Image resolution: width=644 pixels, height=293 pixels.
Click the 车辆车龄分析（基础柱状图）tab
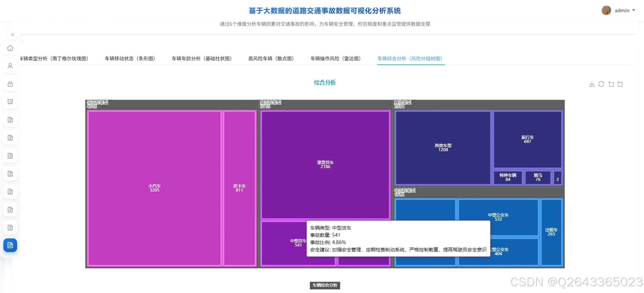coord(202,58)
